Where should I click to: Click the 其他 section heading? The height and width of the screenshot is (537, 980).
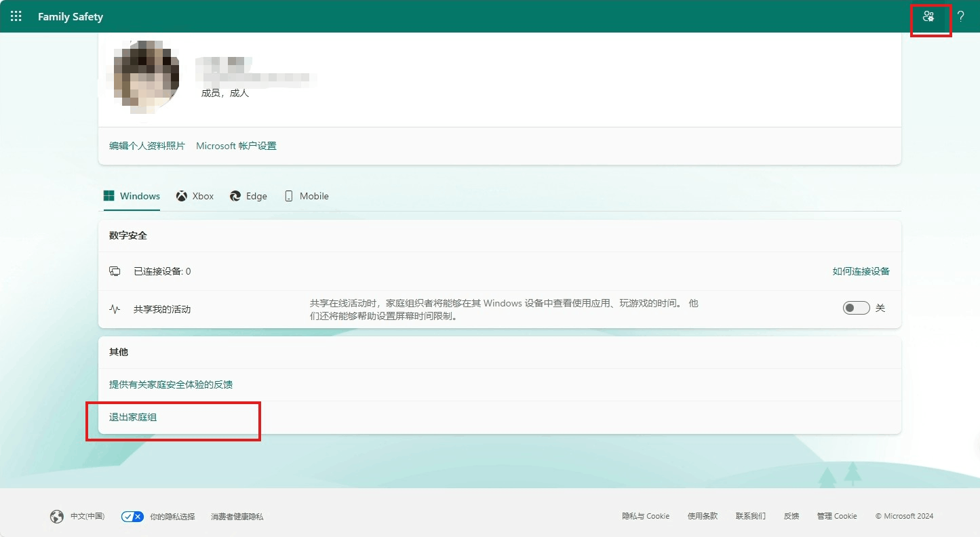(x=119, y=352)
